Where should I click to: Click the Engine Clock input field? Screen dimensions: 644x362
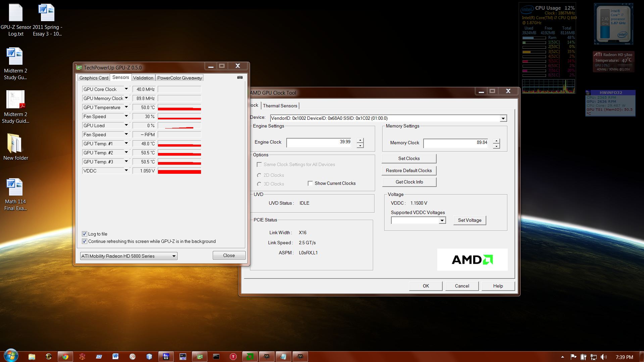point(319,143)
